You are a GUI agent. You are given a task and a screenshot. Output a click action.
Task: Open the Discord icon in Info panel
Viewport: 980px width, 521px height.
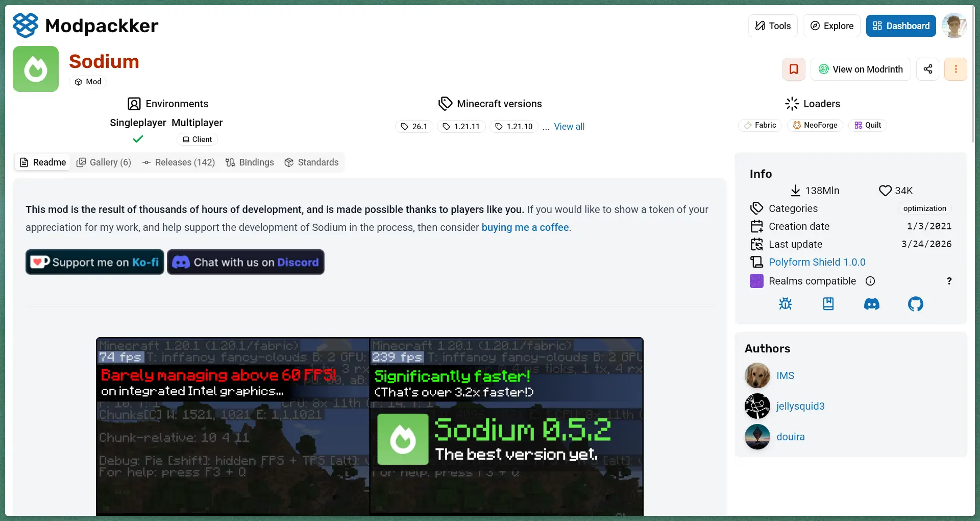[871, 304]
